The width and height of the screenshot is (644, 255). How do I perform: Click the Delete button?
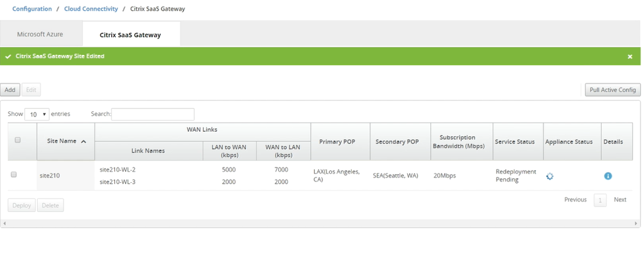point(50,205)
